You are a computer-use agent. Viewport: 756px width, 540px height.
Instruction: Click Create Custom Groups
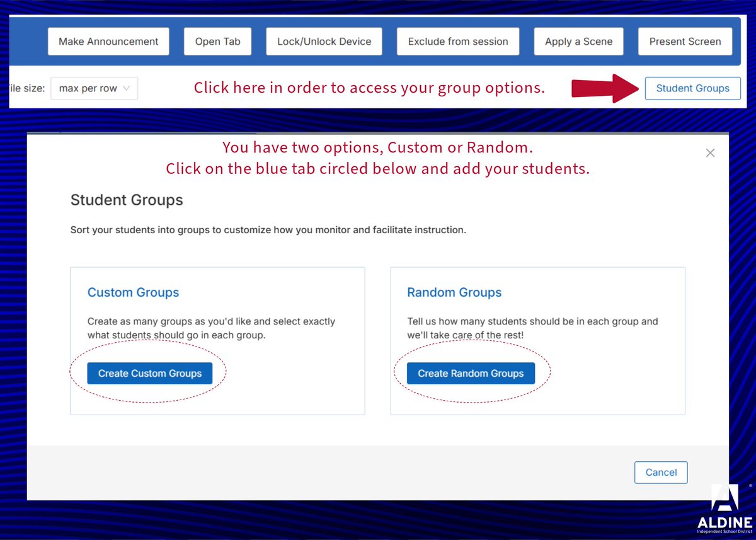(150, 373)
